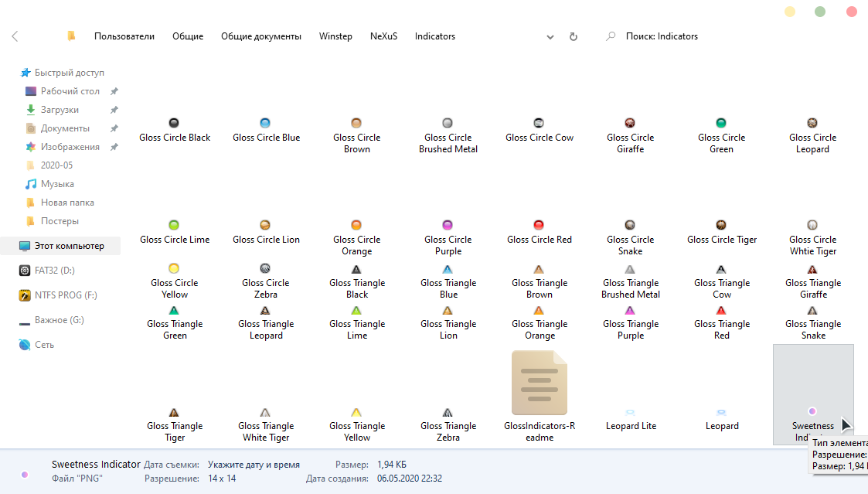The height and width of the screenshot is (494, 868).
Task: Click the Winstep breadcrumb in path
Action: click(x=335, y=36)
